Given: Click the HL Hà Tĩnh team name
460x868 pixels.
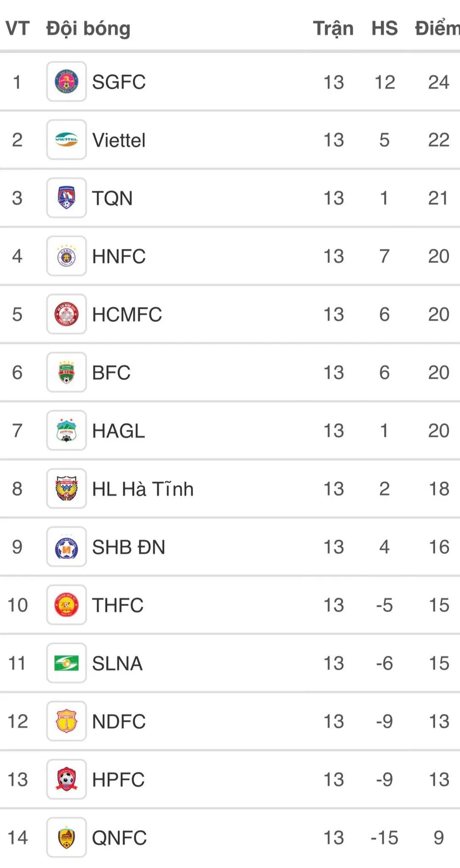Looking at the screenshot, I should [x=143, y=489].
